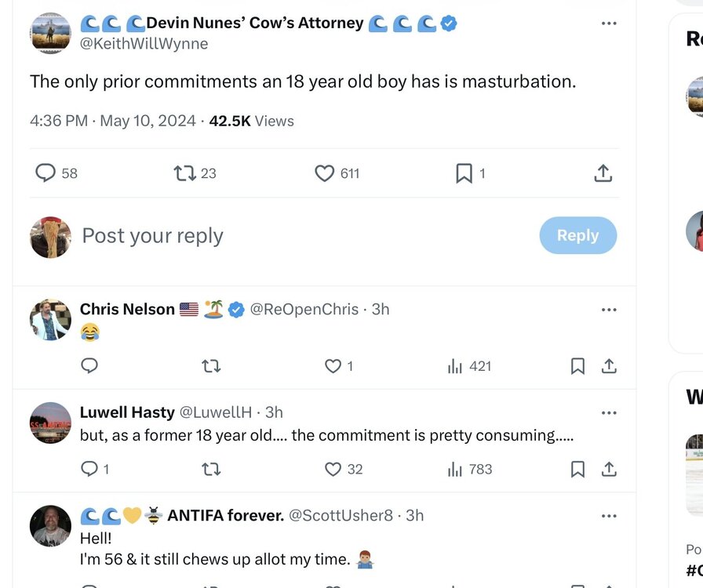Share the main post via upload icon

pyautogui.click(x=603, y=173)
